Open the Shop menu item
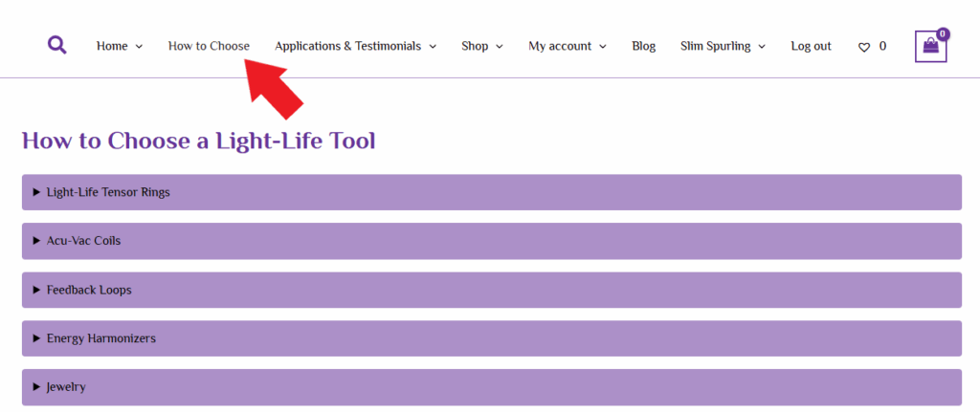 tap(475, 46)
